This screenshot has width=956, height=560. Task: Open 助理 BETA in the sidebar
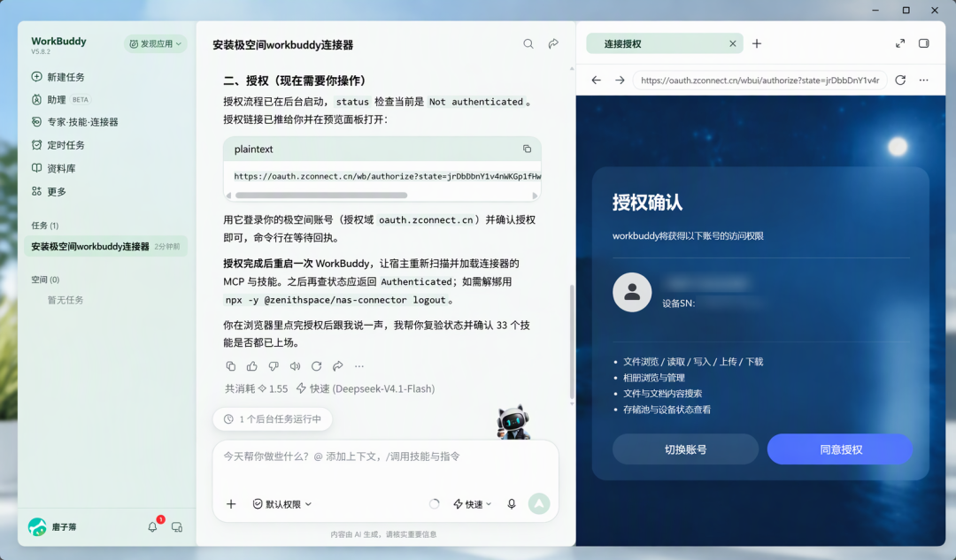(60, 99)
